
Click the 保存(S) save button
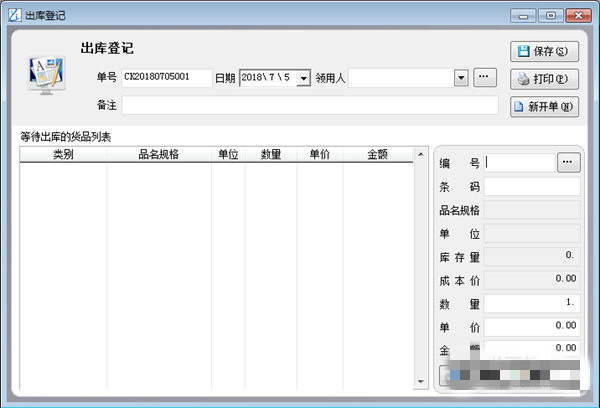click(544, 51)
